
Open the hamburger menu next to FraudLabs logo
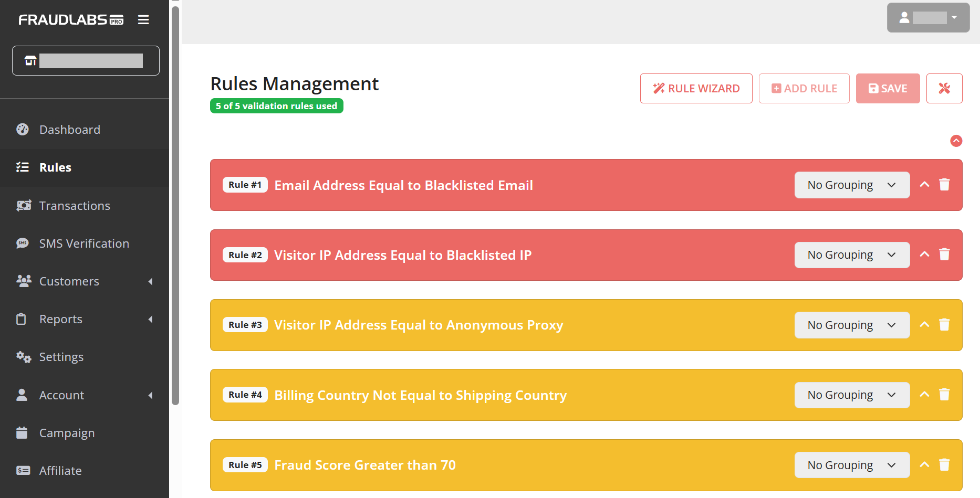click(143, 19)
